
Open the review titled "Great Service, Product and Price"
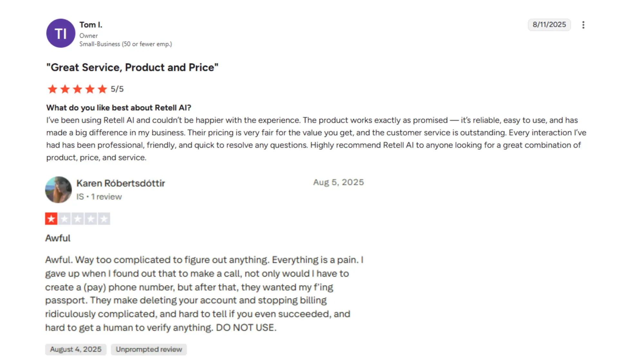132,67
